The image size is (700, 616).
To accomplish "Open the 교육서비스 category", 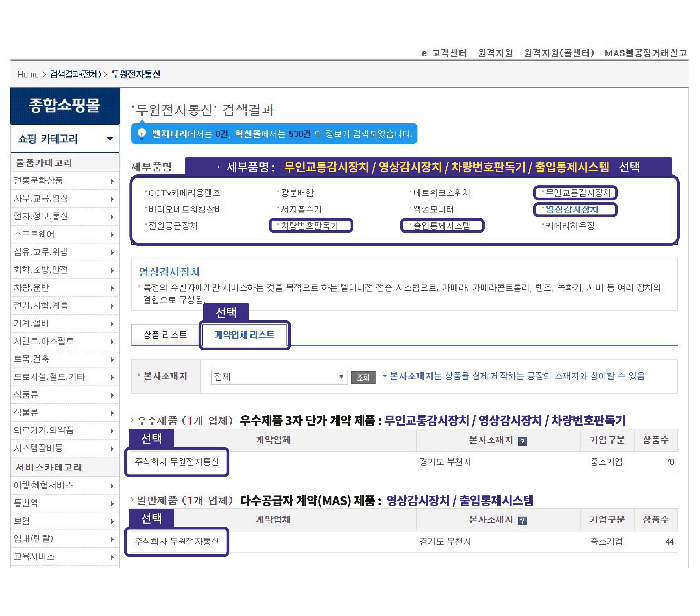I will pos(65,556).
